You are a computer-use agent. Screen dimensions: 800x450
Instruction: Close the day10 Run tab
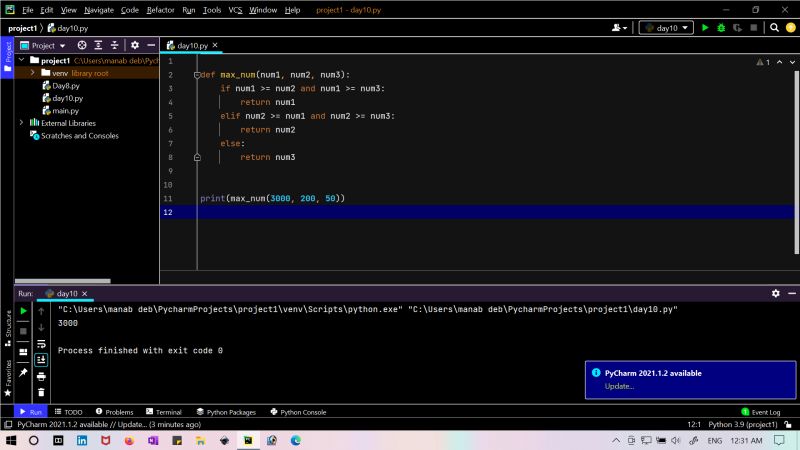[85, 293]
